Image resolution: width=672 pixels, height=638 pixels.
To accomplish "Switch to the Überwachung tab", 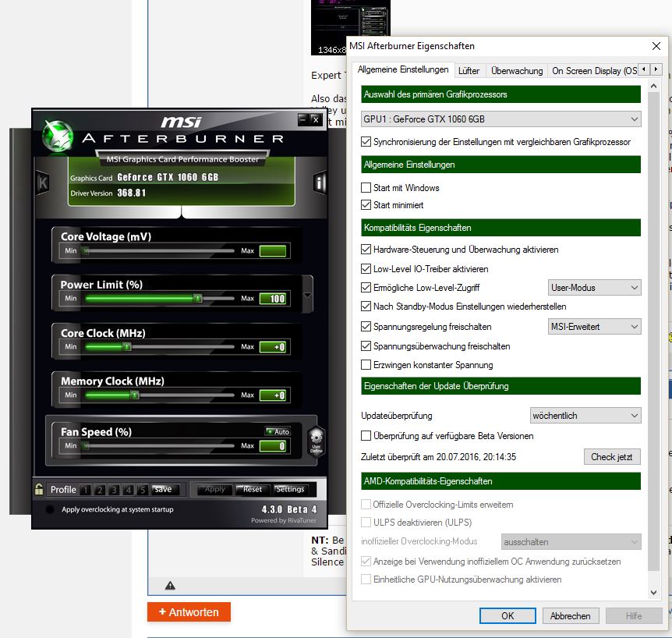I will (x=517, y=71).
